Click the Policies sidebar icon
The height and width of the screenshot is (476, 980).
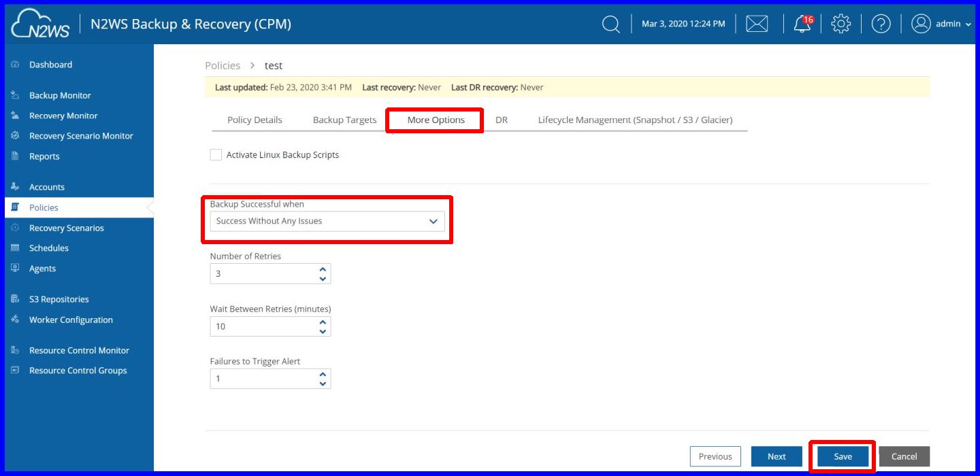pos(15,207)
